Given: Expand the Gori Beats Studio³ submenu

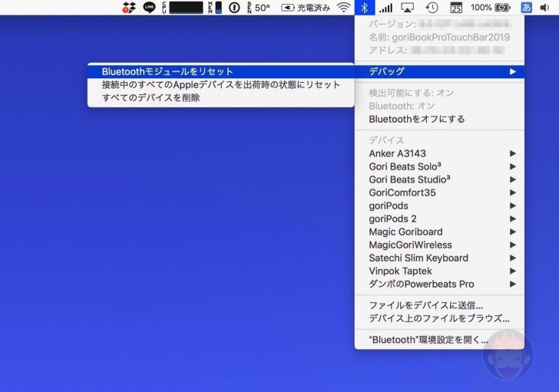Looking at the screenshot, I should click(439, 180).
